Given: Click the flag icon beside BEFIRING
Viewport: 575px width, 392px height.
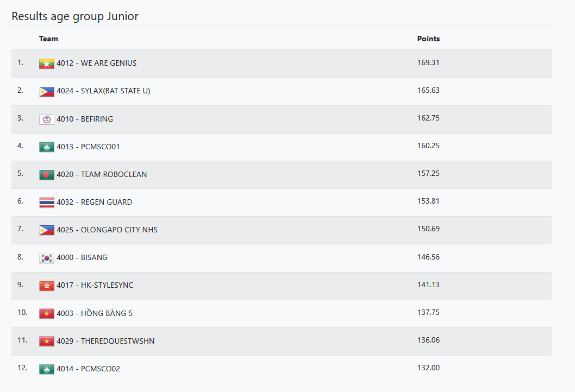Looking at the screenshot, I should pyautogui.click(x=47, y=119).
